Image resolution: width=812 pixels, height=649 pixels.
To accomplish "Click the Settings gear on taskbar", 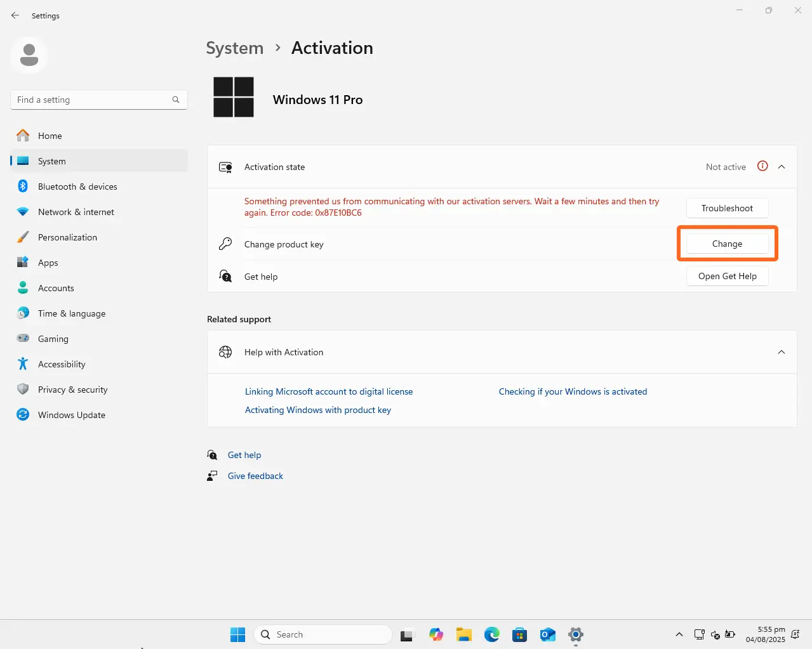I will coord(576,634).
